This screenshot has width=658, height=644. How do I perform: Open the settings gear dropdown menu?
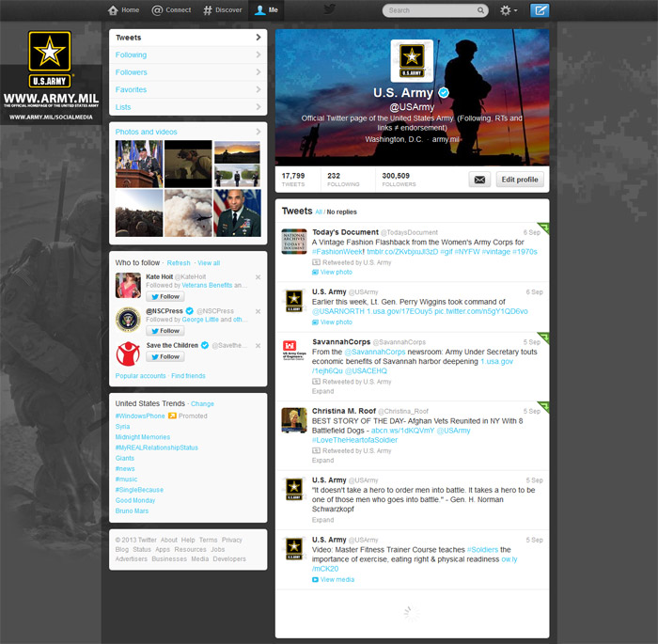pyautogui.click(x=509, y=10)
